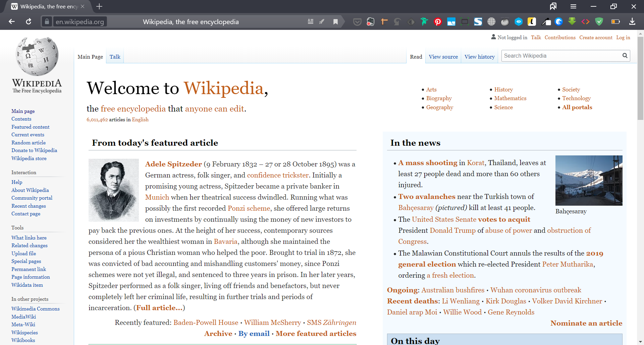This screenshot has width=644, height=345.
Task: Open the By email featured article link
Action: pyautogui.click(x=254, y=334)
